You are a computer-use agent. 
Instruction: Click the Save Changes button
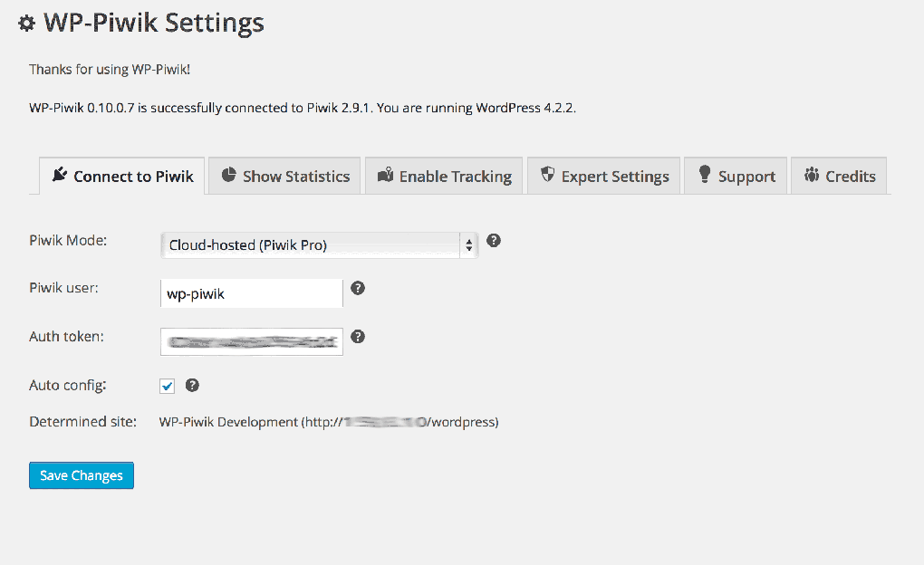point(81,474)
